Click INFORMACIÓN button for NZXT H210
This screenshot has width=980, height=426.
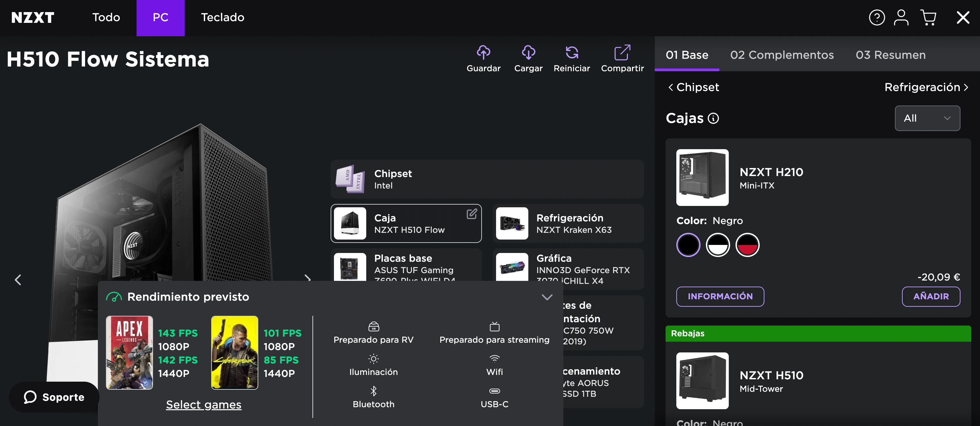[x=720, y=296]
